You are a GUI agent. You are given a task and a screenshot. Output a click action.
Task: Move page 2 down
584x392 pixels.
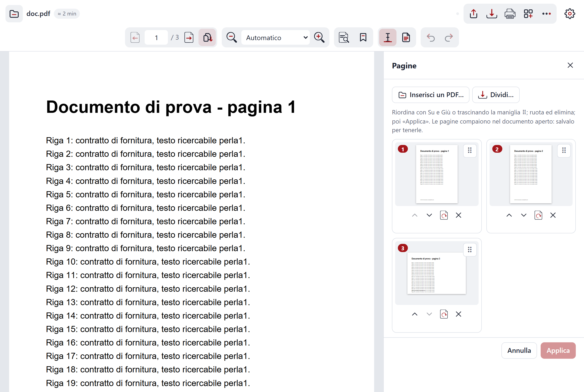(x=524, y=215)
